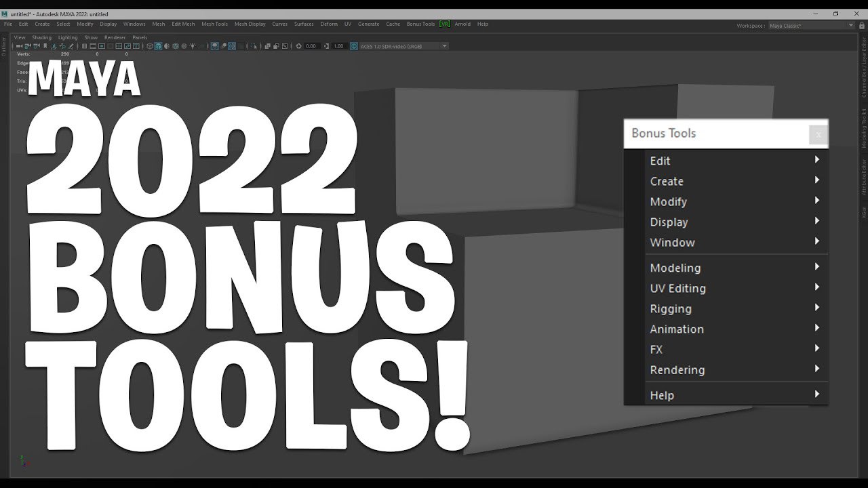Open the Renderer panel menu

115,37
